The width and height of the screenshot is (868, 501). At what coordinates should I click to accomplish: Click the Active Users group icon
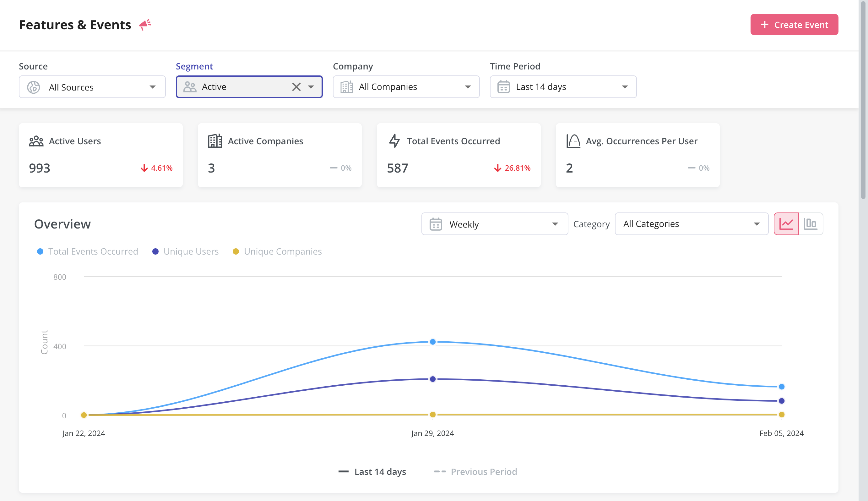[x=36, y=141]
